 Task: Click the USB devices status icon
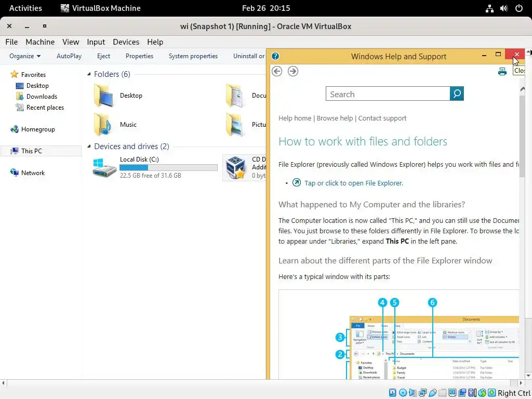(433, 393)
